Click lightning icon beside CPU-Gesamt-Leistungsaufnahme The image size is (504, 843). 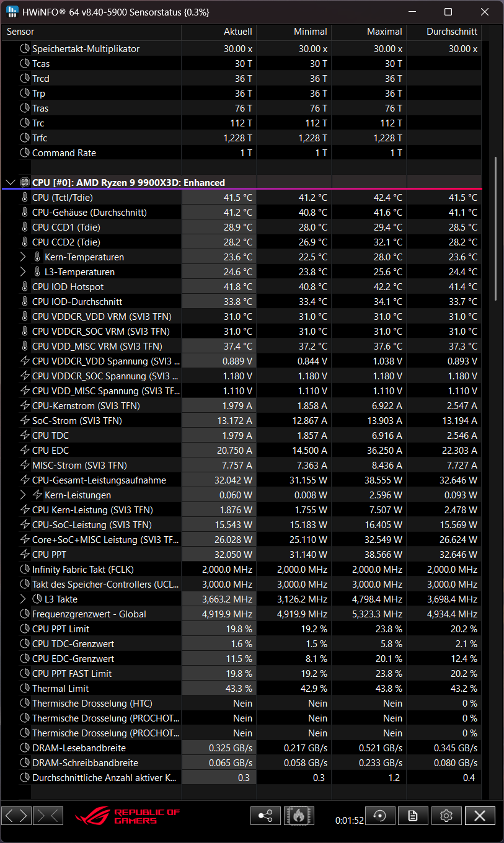point(25,480)
